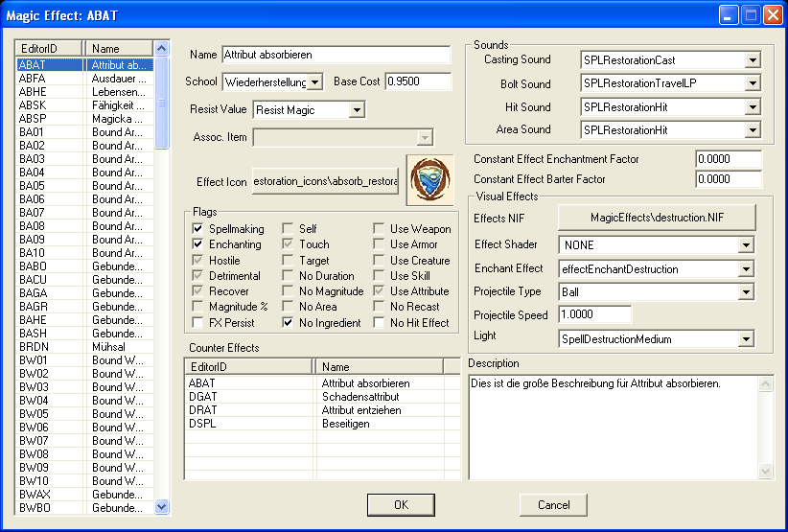The height and width of the screenshot is (532, 788).
Task: Enable the No Hit Effect checkbox
Action: point(379,322)
